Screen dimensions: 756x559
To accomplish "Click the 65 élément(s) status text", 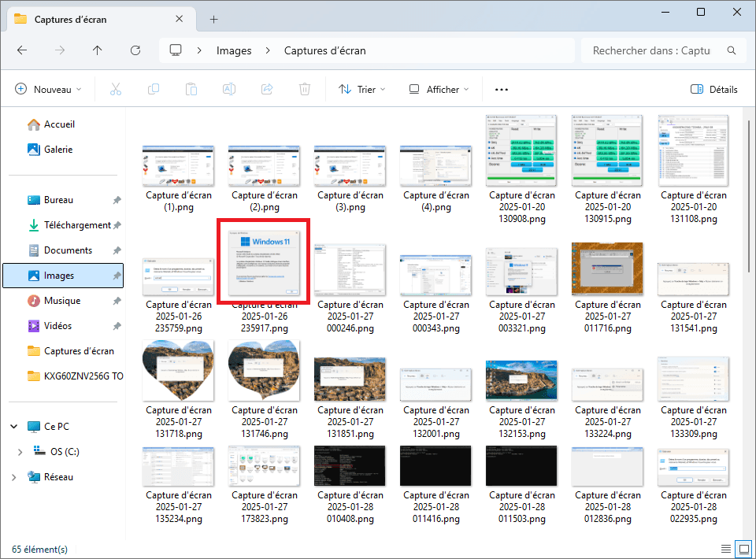I will 39,550.
